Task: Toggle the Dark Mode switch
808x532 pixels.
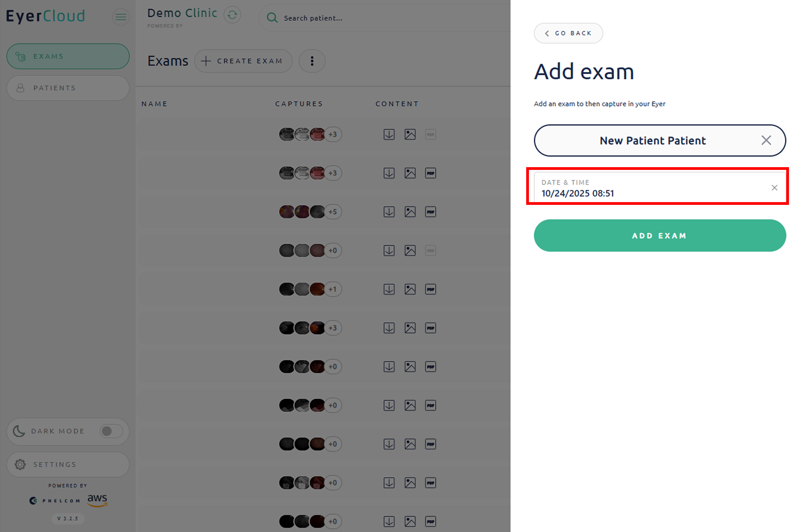Action: point(111,431)
